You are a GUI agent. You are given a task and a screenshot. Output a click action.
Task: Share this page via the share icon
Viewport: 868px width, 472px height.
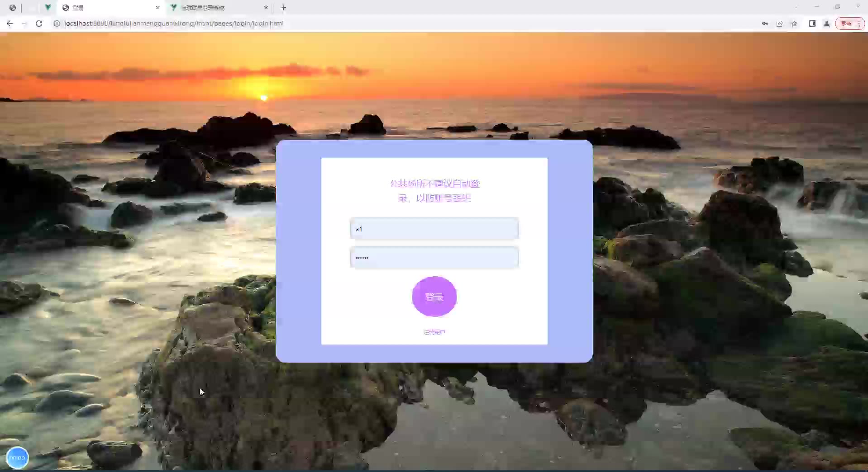779,24
